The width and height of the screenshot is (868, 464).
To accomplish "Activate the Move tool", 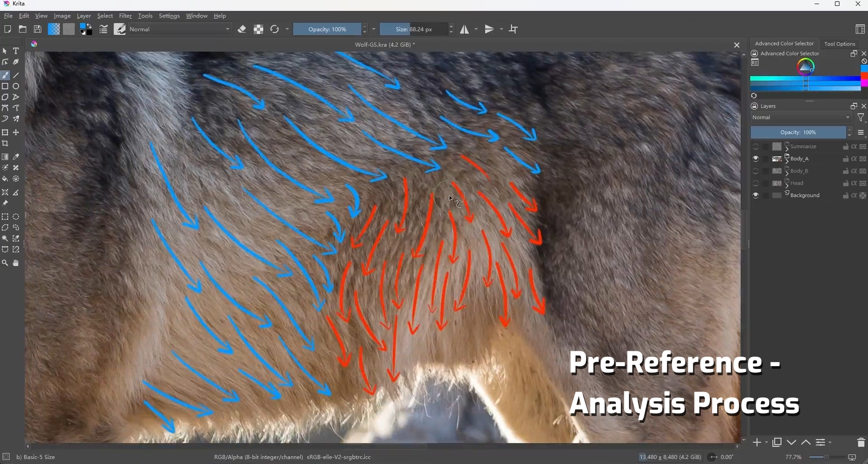I will pyautogui.click(x=17, y=133).
